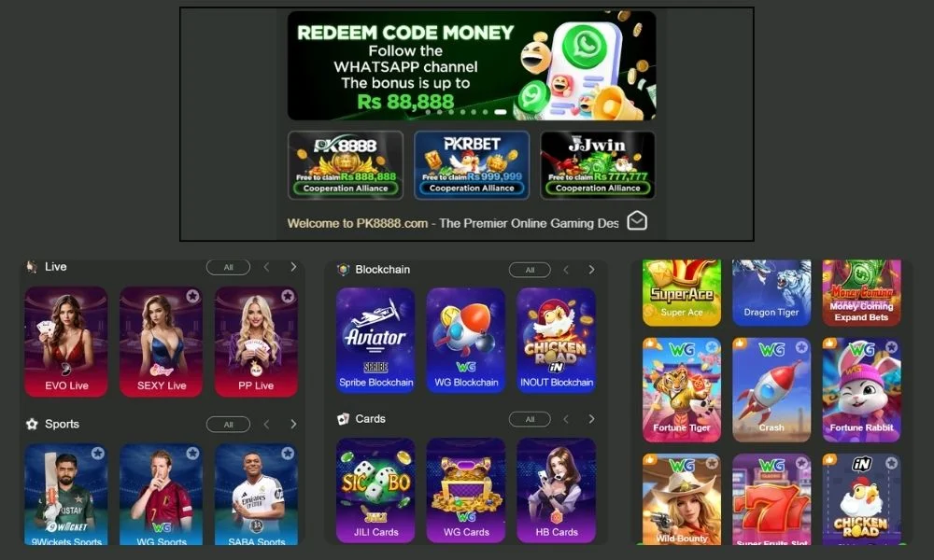The height and width of the screenshot is (560, 934).
Task: Open the WG Cards treasure chest tile
Action: [466, 490]
